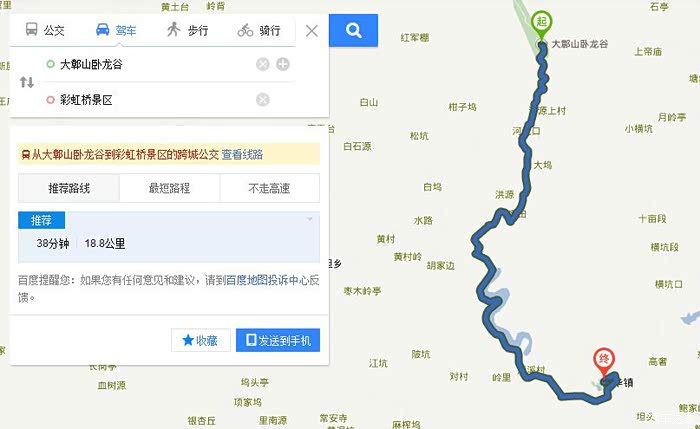Clear the 彩虹桥景区 destination field
This screenshot has height=429, width=700.
[x=262, y=100]
